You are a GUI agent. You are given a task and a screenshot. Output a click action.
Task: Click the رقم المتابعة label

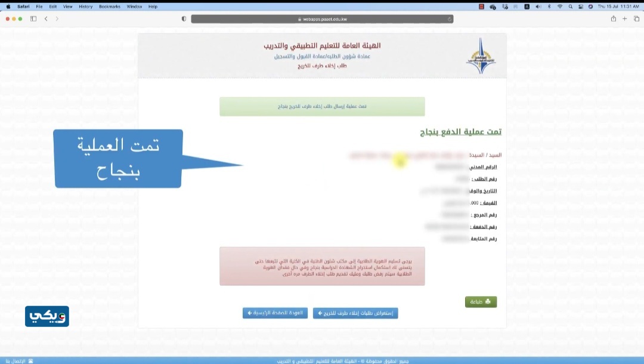(484, 239)
